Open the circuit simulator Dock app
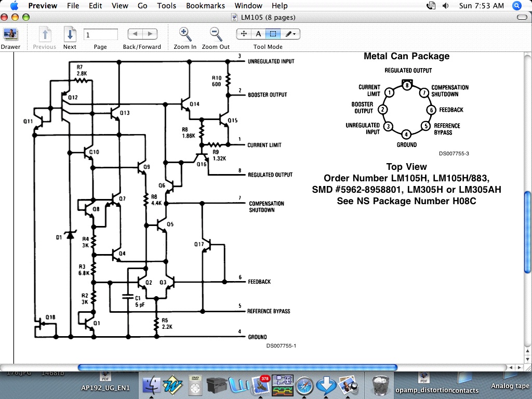Screen dimensions: 532x399 (x=282, y=385)
